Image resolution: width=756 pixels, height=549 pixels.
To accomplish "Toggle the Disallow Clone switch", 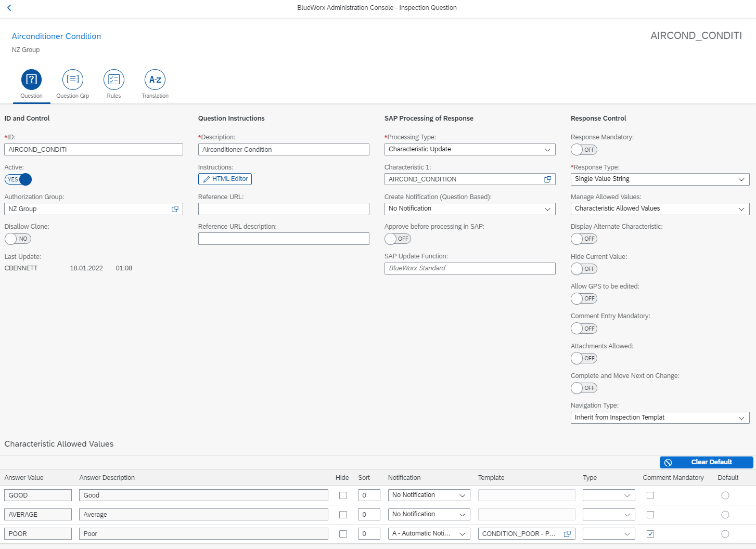I will tap(18, 239).
